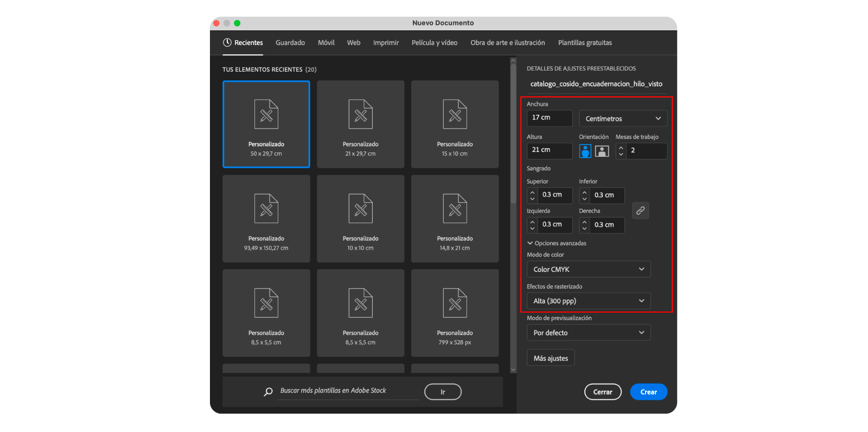Screen dimensions: 868x432
Task: Open the Plantillas gratuitas tab
Action: 585,43
